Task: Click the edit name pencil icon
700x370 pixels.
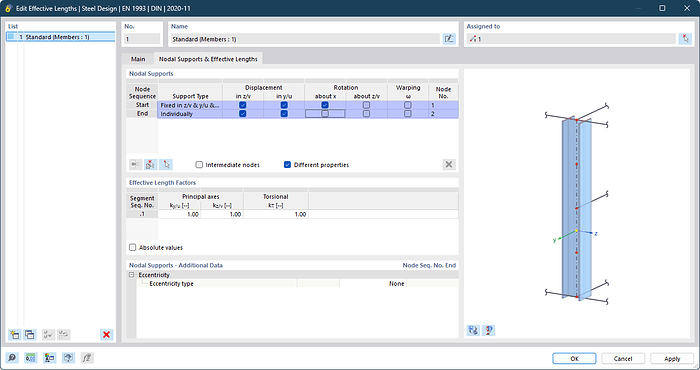Action: (x=449, y=39)
